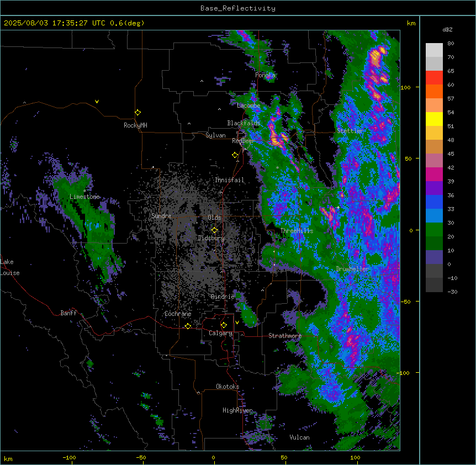
Task: Select the Sylvan label on map
Action: (215, 135)
